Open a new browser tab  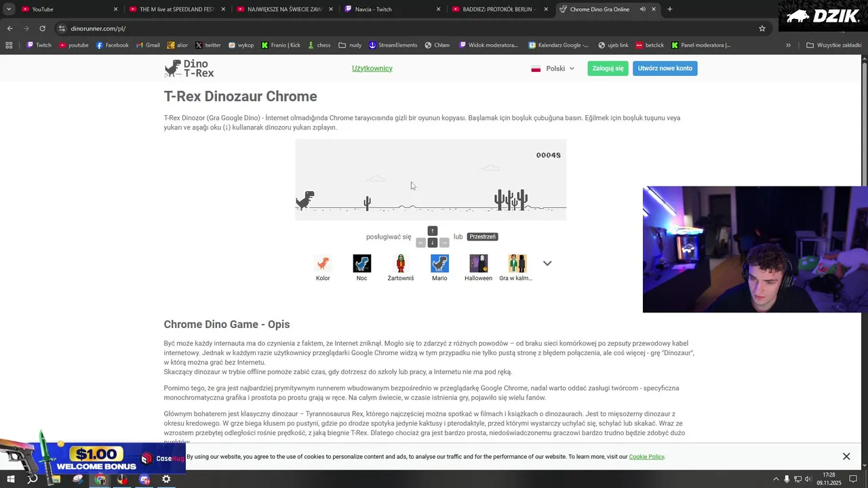(670, 9)
